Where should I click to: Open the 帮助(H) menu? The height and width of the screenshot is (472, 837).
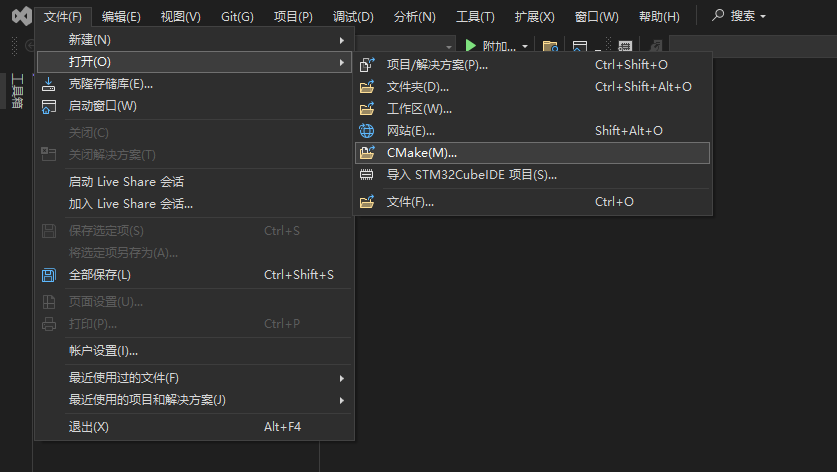pos(659,17)
